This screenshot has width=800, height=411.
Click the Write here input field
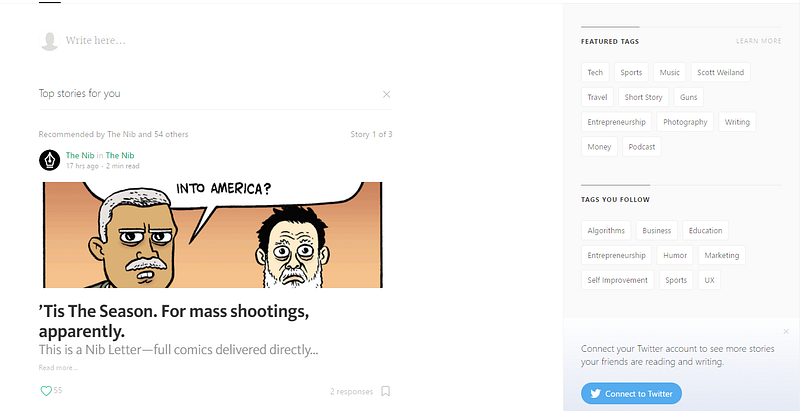click(95, 40)
